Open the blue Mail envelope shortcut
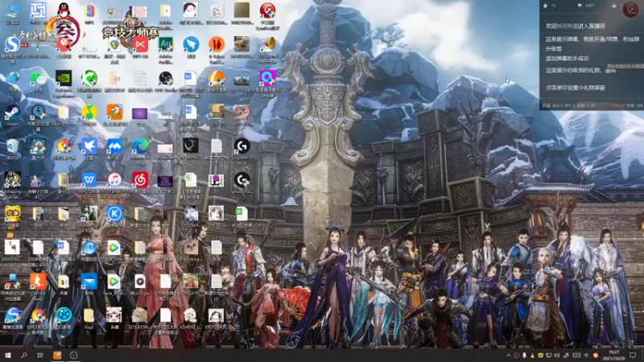The width and height of the screenshot is (644, 362). coord(89,282)
